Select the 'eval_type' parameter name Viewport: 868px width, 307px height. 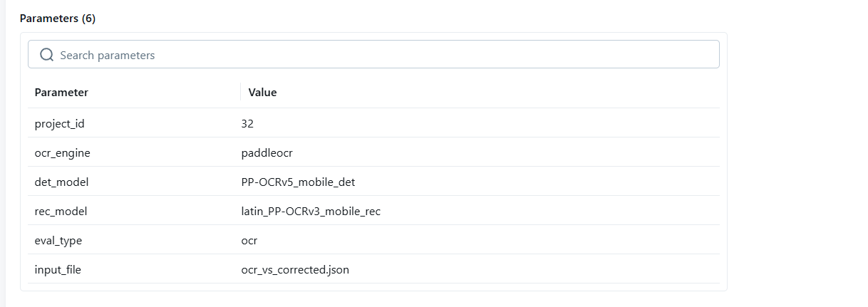[58, 240]
